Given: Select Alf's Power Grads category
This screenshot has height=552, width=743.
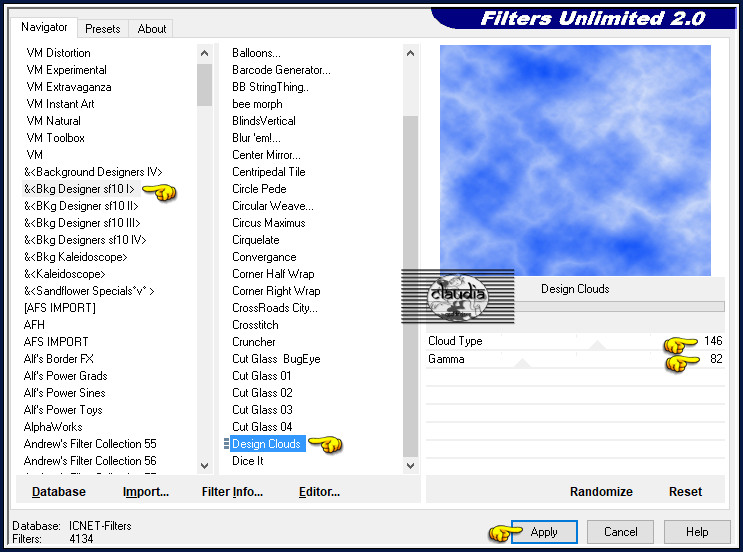Looking at the screenshot, I should 65,376.
